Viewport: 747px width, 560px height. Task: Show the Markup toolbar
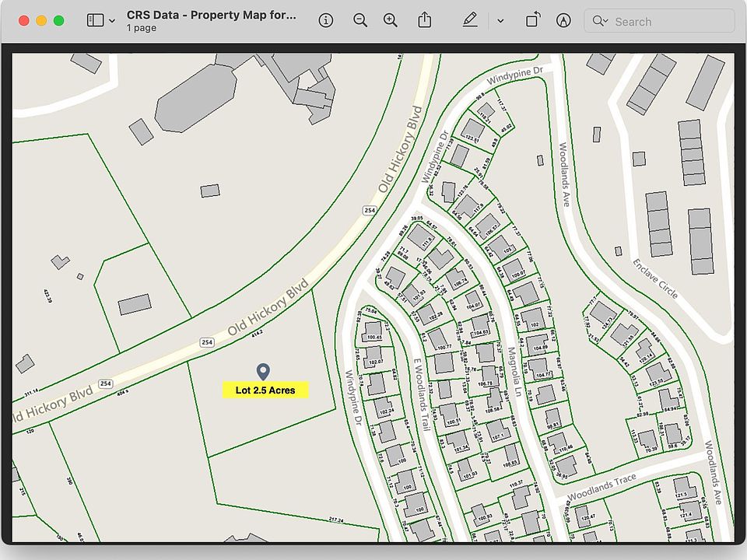click(563, 21)
